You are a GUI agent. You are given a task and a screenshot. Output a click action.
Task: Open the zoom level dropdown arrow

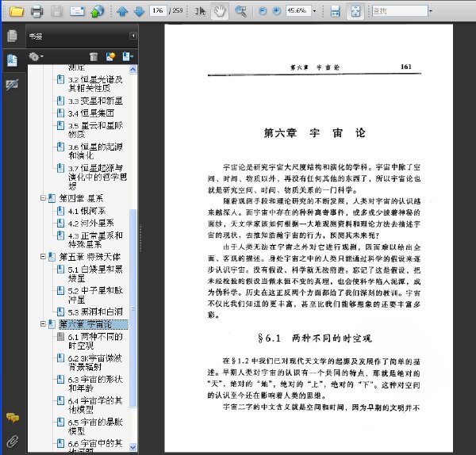click(314, 11)
